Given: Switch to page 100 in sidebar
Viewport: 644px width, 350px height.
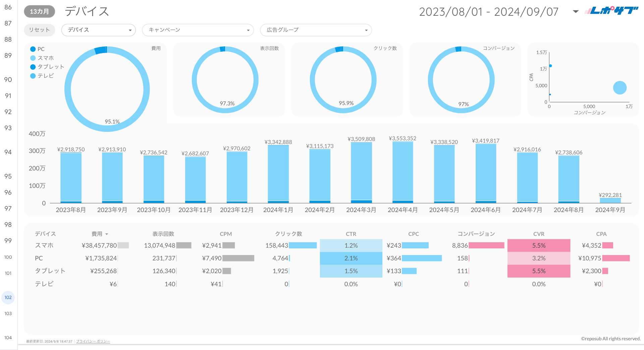Looking at the screenshot, I should tap(8, 257).
